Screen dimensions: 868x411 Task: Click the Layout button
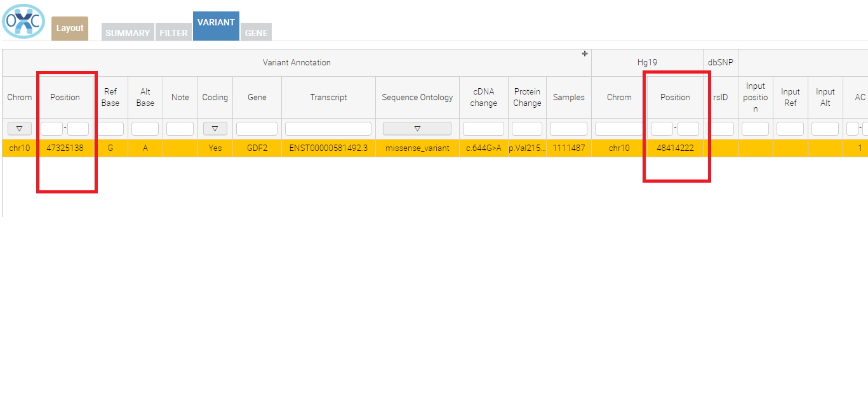coord(69,28)
